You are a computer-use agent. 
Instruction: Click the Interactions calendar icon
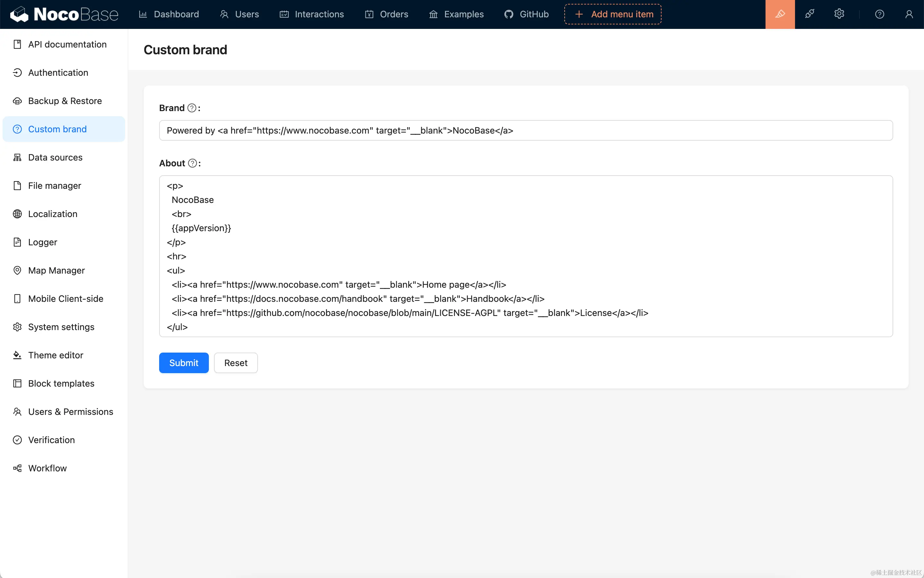pos(284,14)
